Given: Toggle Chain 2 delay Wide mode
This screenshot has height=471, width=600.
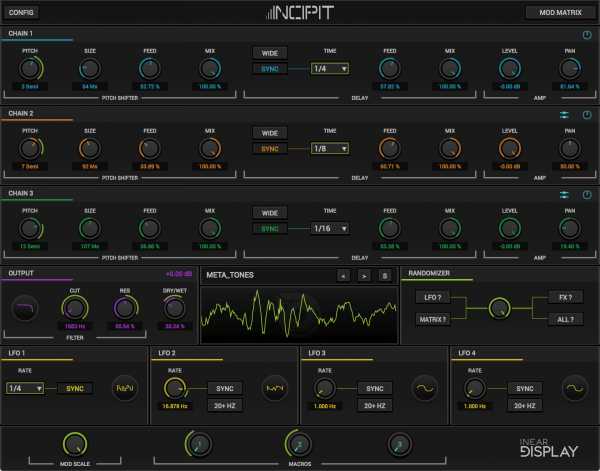Looking at the screenshot, I should point(270,133).
